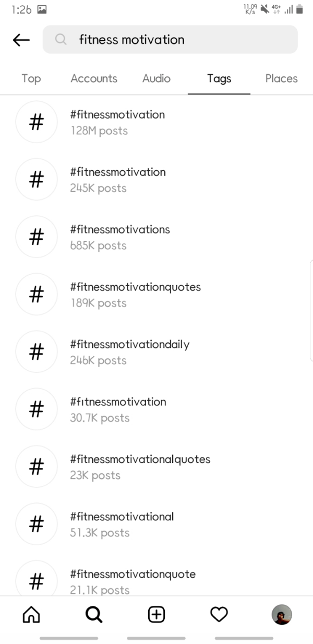
Task: Tap the hashtag icon beside #fitnessmotivationquotes
Action: click(x=37, y=294)
